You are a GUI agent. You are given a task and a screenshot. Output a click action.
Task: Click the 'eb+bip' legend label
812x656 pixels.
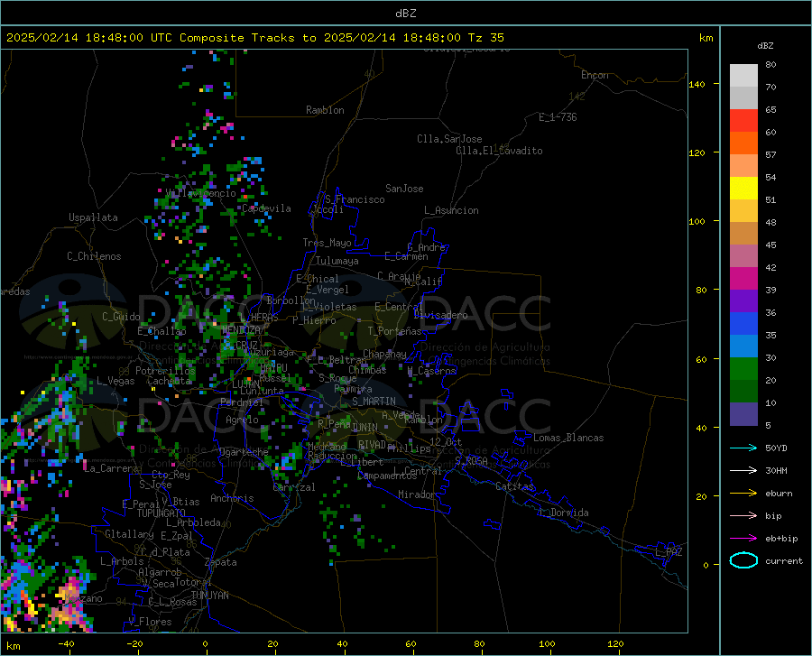pyautogui.click(x=781, y=539)
